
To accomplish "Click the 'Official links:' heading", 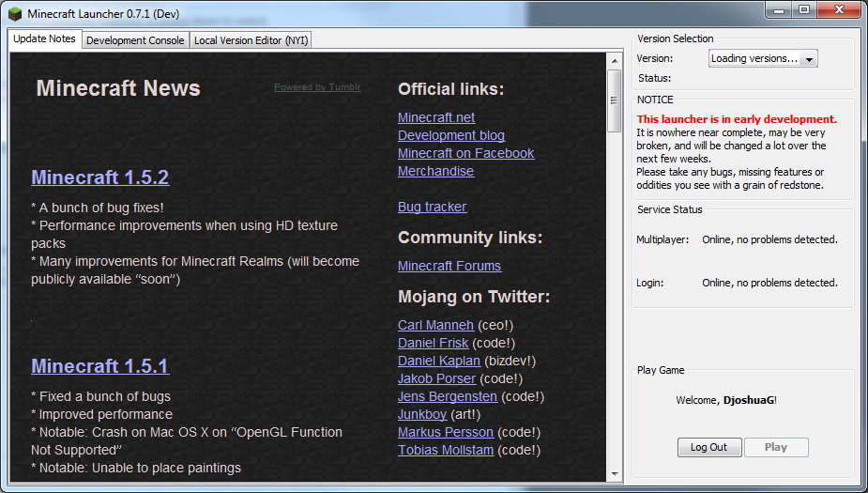I will (451, 89).
